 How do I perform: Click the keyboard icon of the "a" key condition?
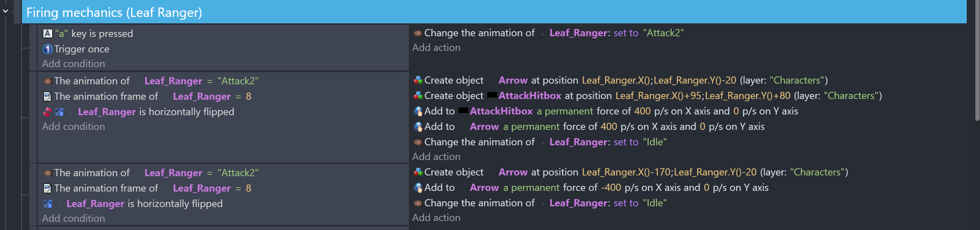point(47,33)
